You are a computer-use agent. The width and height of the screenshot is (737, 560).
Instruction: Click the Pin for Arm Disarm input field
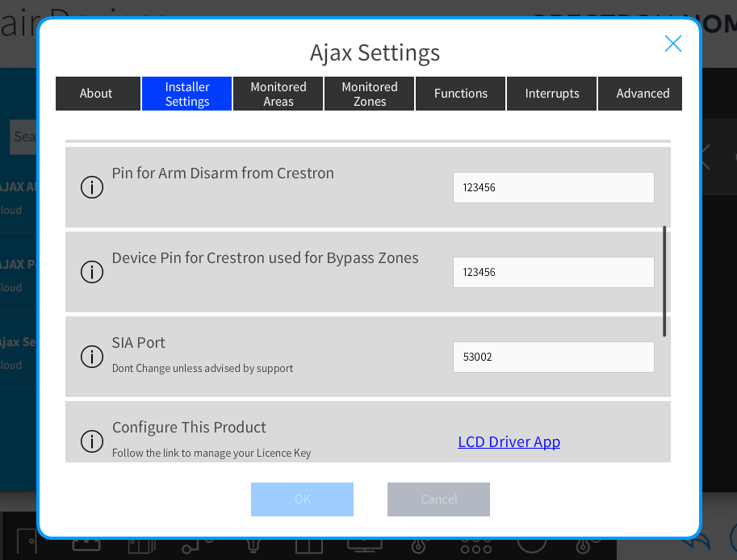[x=553, y=187]
